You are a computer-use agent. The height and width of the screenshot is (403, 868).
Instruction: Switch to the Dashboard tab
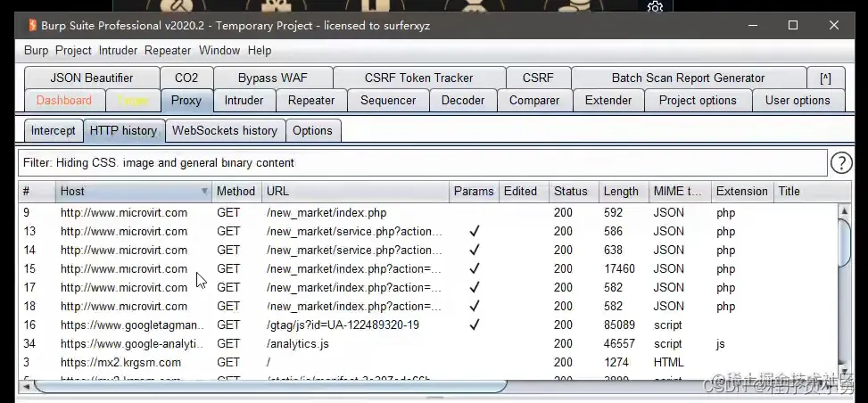pyautogui.click(x=64, y=101)
